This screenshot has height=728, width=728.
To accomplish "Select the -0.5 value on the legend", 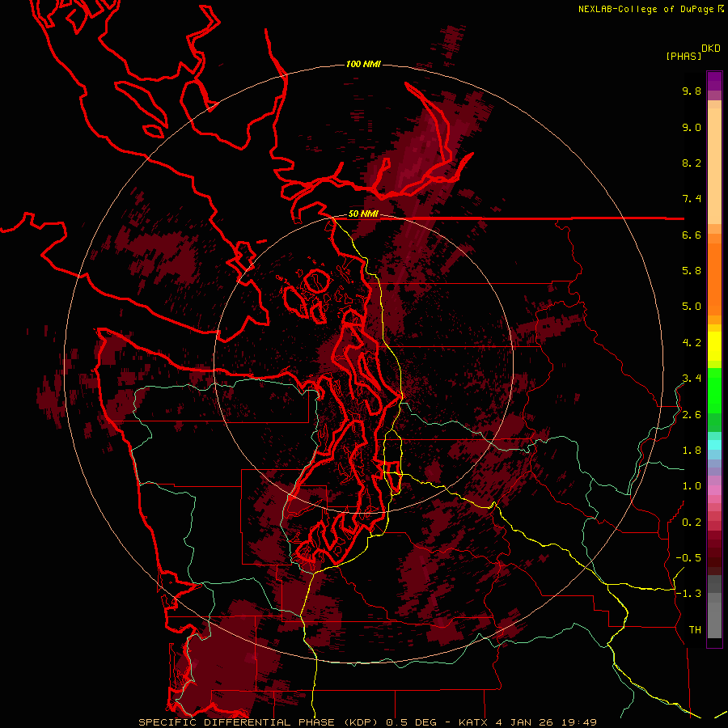I will [688, 558].
